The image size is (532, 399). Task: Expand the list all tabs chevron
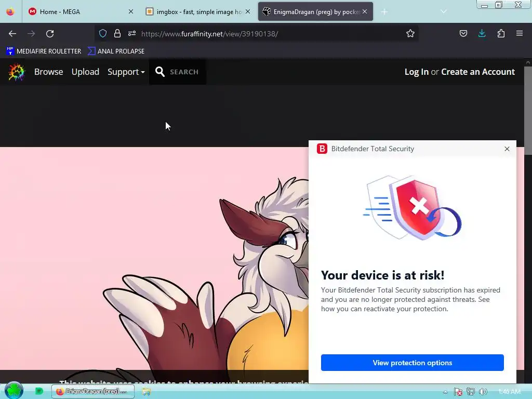coord(444,11)
